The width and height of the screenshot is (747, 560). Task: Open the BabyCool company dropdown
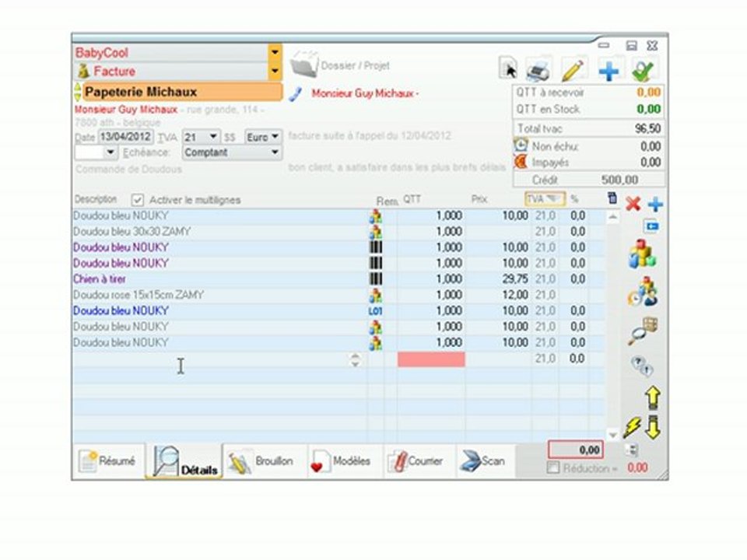(275, 52)
